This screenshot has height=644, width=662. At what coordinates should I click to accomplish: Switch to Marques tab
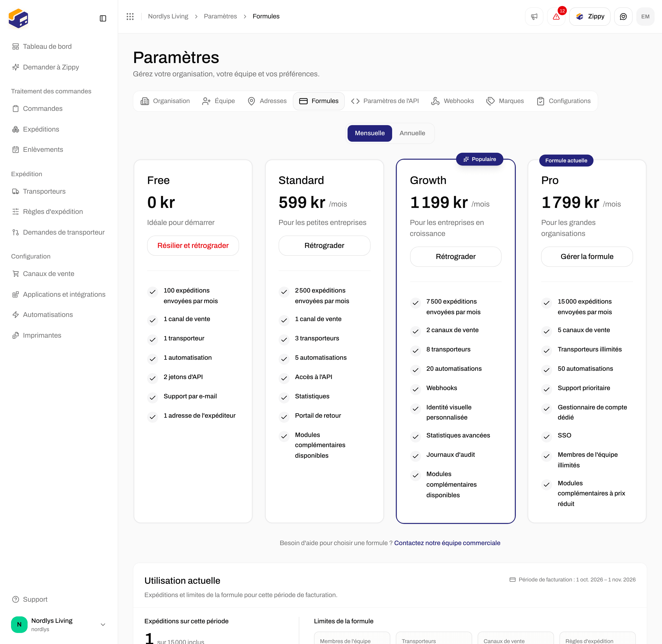click(505, 101)
